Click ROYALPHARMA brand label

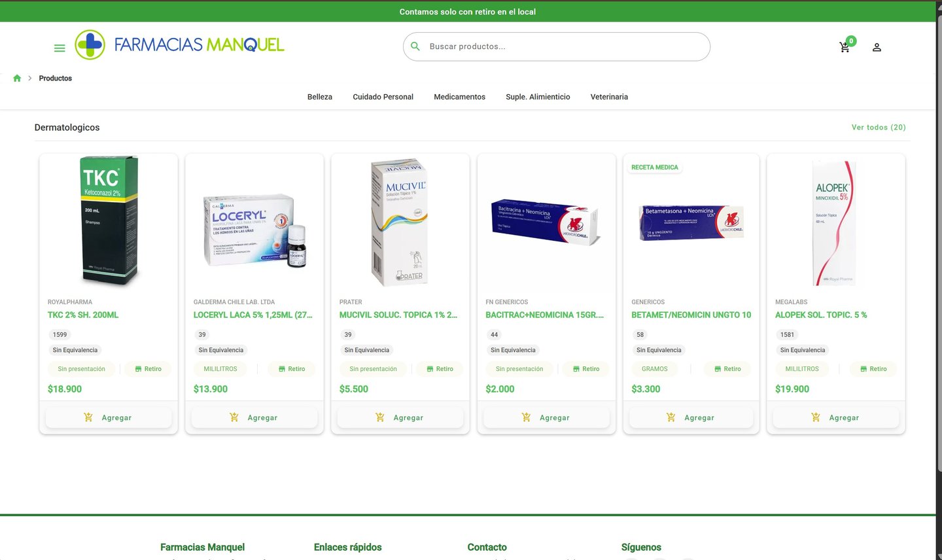pos(70,302)
